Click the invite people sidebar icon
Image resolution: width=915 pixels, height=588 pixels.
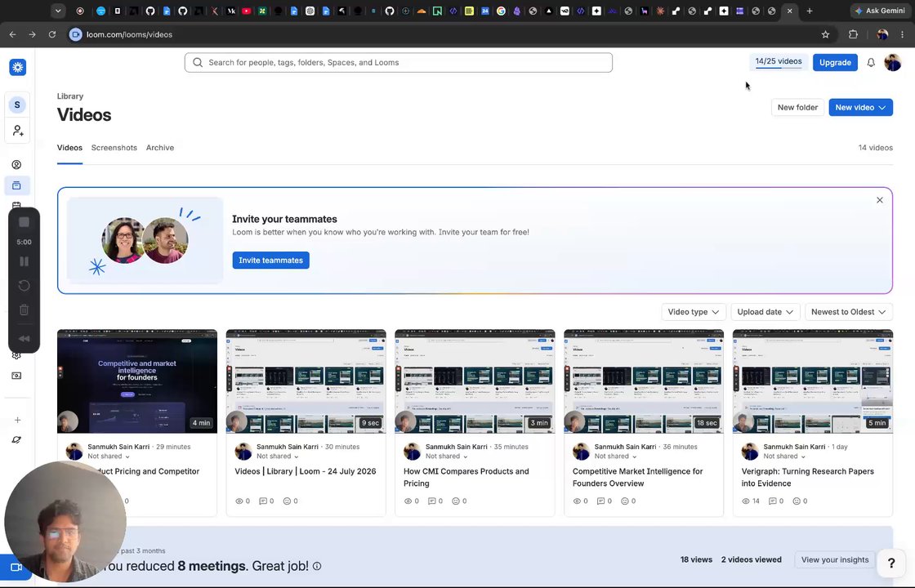point(17,131)
